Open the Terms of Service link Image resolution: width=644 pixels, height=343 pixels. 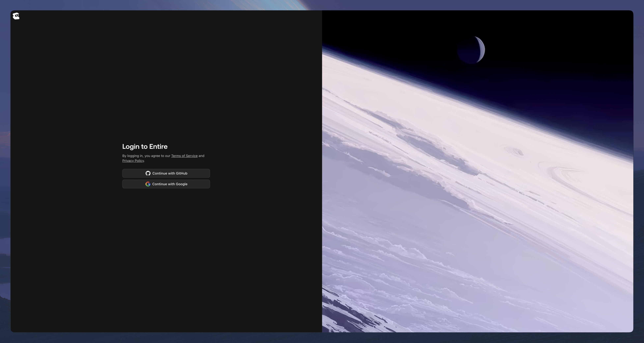point(184,156)
